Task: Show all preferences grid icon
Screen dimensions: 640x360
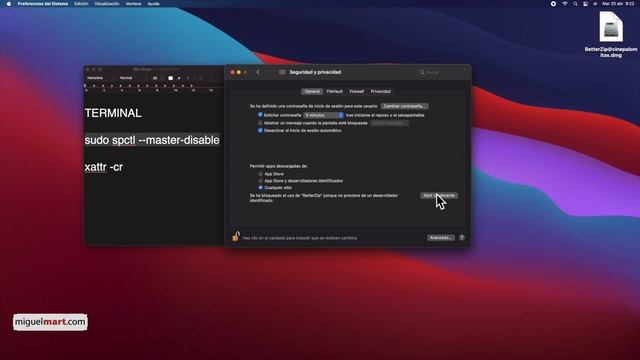Action: coord(282,72)
